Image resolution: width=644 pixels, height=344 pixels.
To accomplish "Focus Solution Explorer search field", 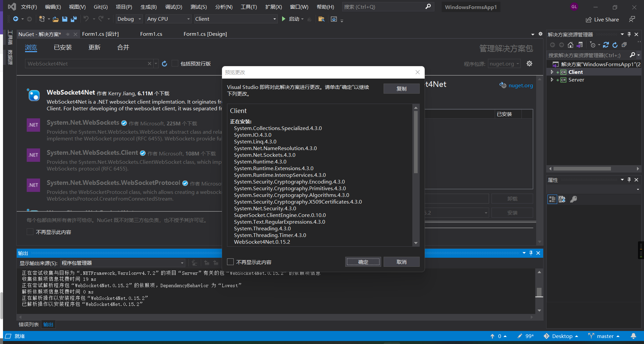I will coord(588,55).
